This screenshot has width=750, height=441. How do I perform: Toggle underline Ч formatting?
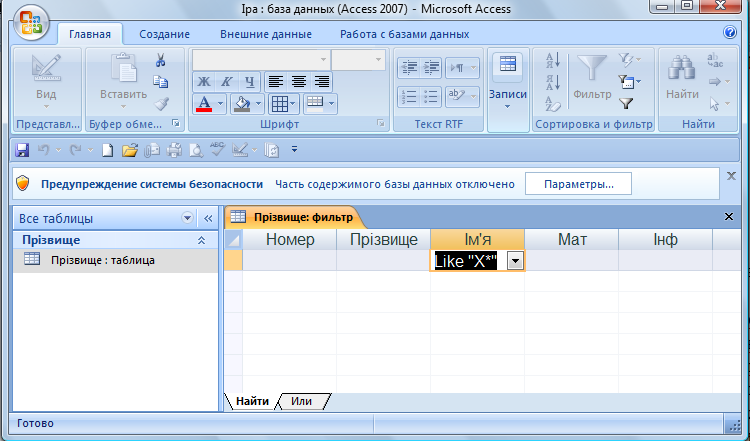(249, 82)
